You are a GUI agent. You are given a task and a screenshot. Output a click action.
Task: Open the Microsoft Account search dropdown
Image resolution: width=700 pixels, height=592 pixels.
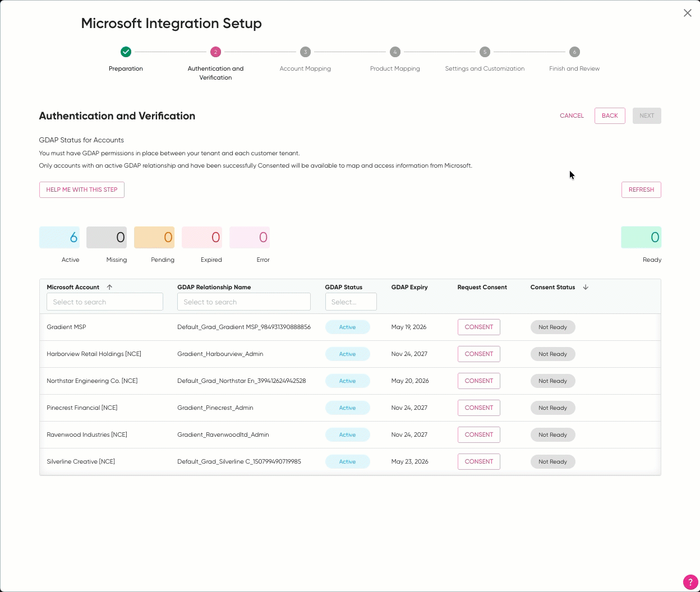coord(105,302)
